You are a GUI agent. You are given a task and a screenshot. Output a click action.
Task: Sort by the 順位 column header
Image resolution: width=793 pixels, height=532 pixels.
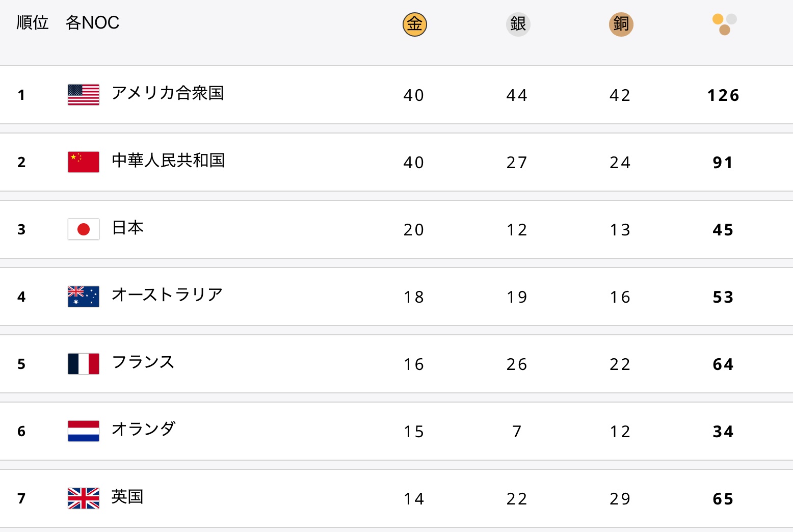(x=33, y=22)
